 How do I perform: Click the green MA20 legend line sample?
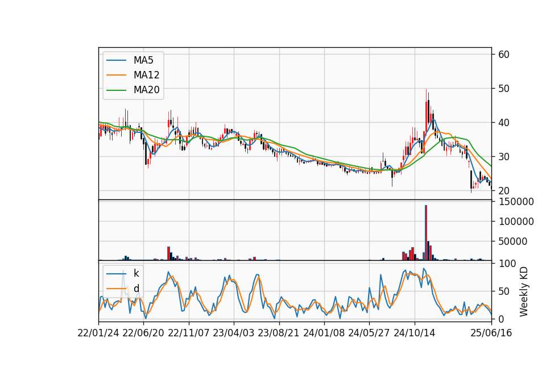click(x=116, y=90)
